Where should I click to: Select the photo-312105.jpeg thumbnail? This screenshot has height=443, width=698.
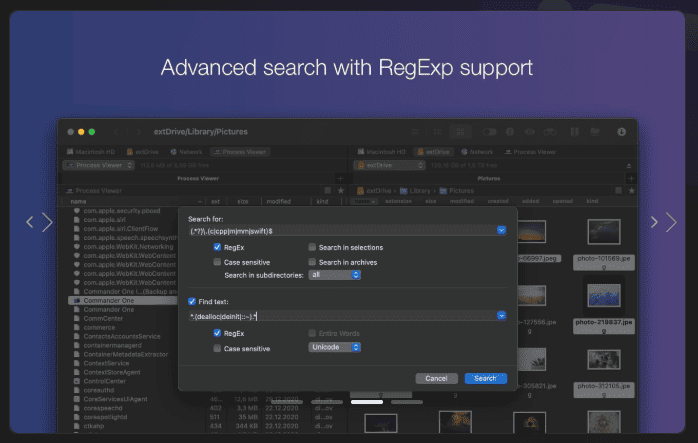click(604, 360)
